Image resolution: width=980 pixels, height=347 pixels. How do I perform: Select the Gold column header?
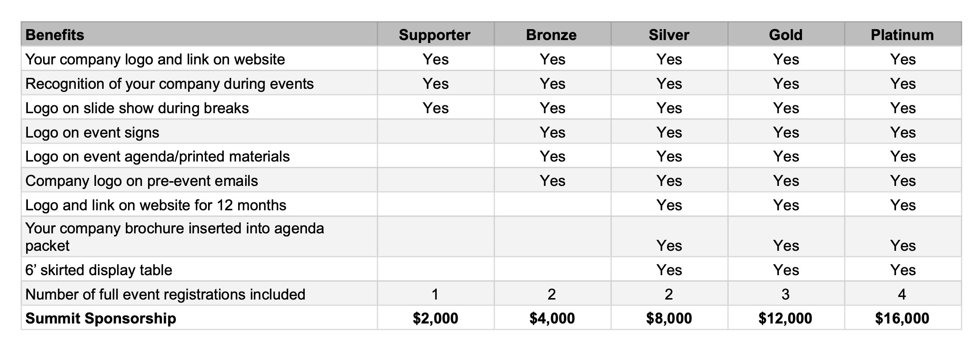click(x=785, y=35)
